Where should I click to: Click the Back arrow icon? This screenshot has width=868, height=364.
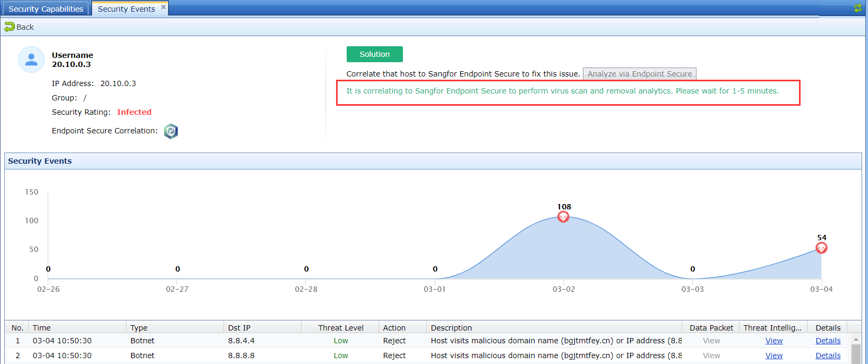tap(10, 27)
